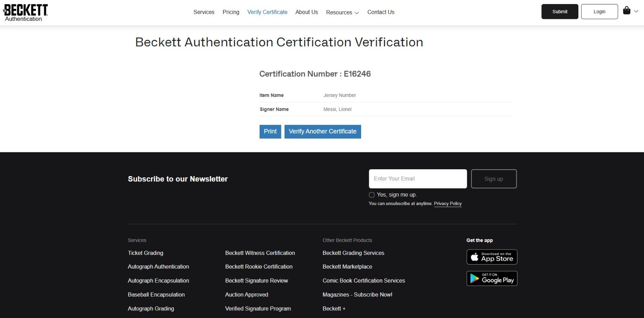Viewport: 644px width, 318px height.
Task: Open the Services menu item
Action: coord(204,12)
